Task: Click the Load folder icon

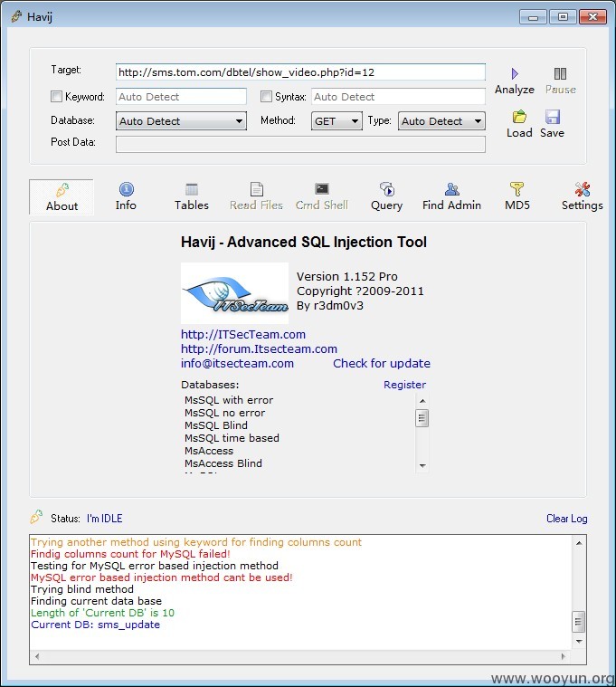Action: click(x=519, y=117)
